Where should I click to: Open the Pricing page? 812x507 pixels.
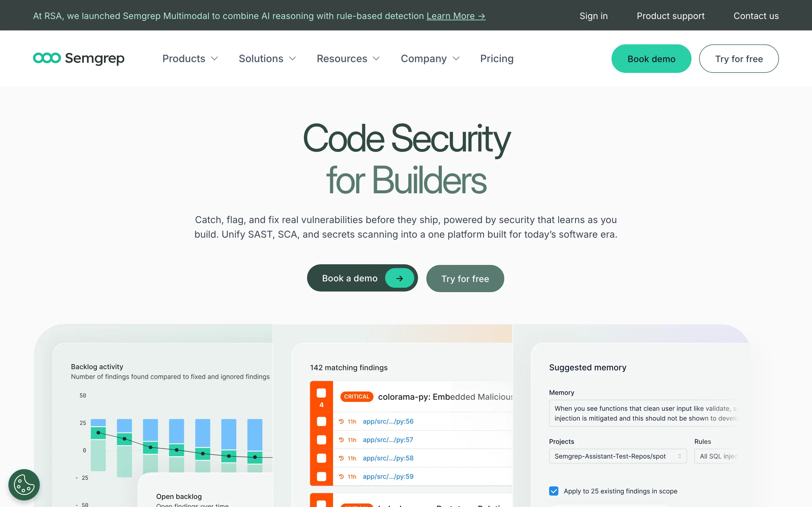[x=497, y=59]
